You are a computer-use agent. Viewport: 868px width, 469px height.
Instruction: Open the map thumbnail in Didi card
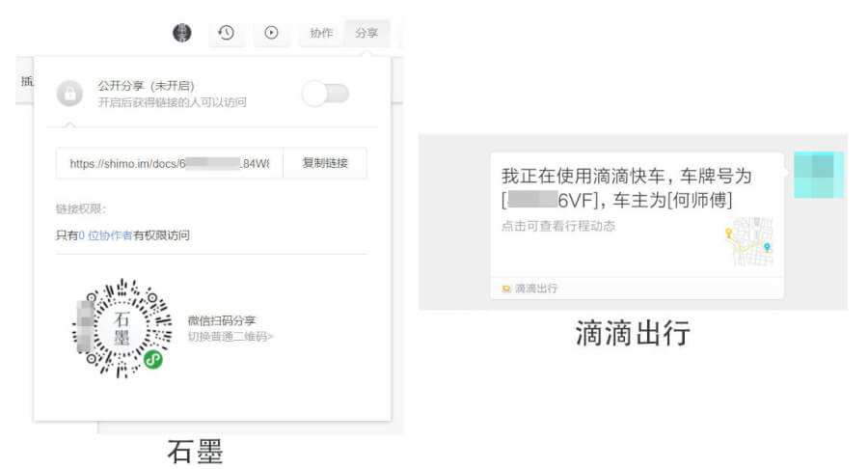(749, 241)
